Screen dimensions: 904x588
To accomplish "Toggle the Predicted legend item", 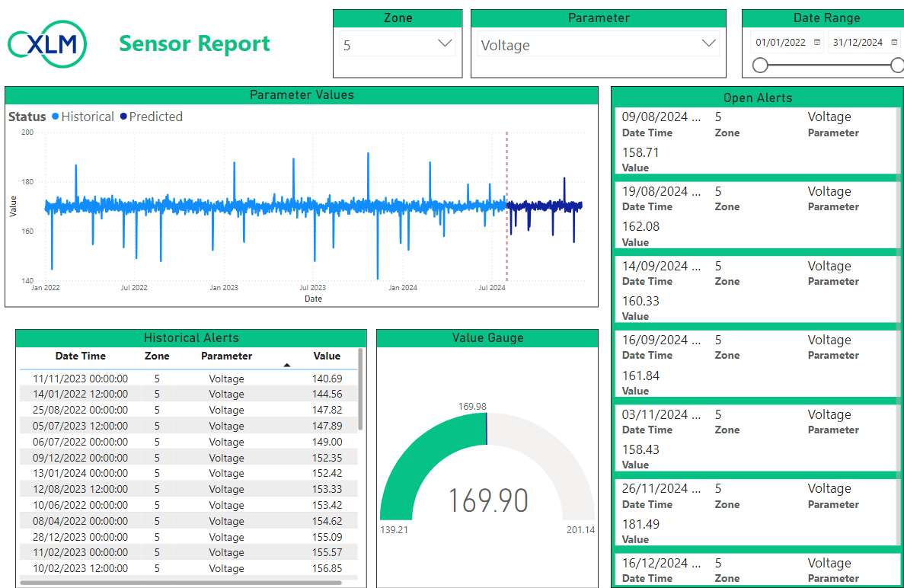I will click(151, 117).
